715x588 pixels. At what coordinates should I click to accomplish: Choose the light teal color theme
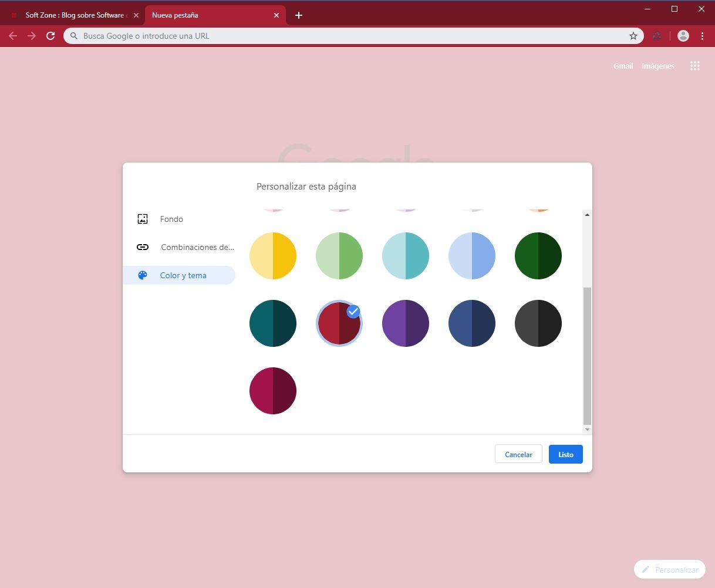click(406, 256)
